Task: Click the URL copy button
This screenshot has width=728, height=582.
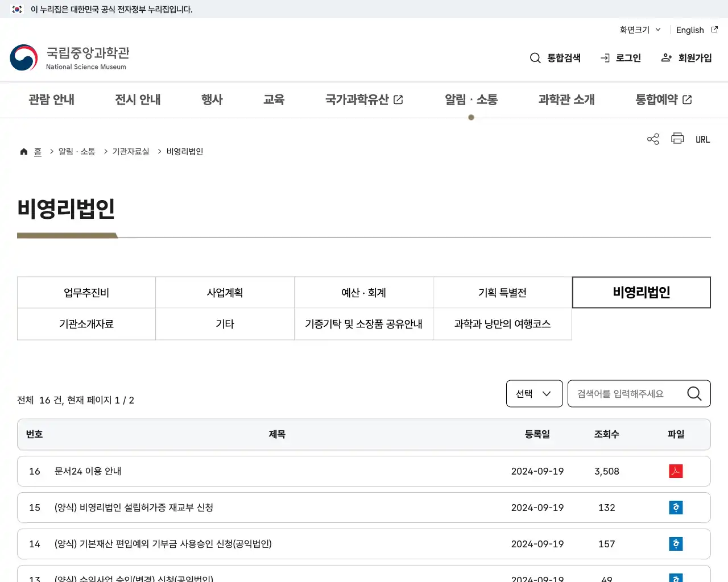Action: coord(703,139)
